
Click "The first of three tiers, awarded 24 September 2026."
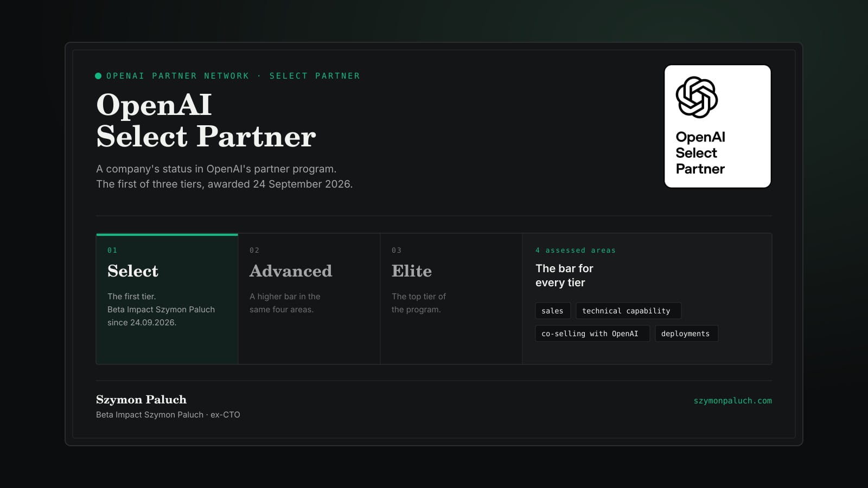[225, 184]
